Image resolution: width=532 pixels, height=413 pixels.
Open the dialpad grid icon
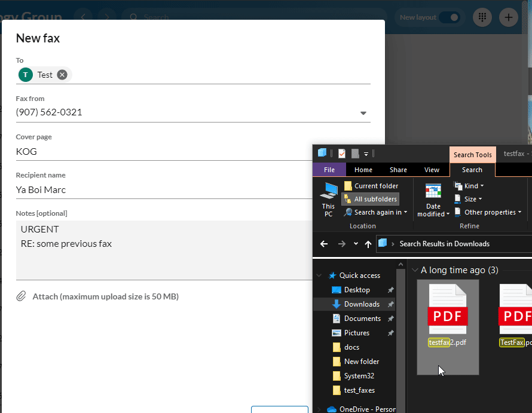(482, 17)
